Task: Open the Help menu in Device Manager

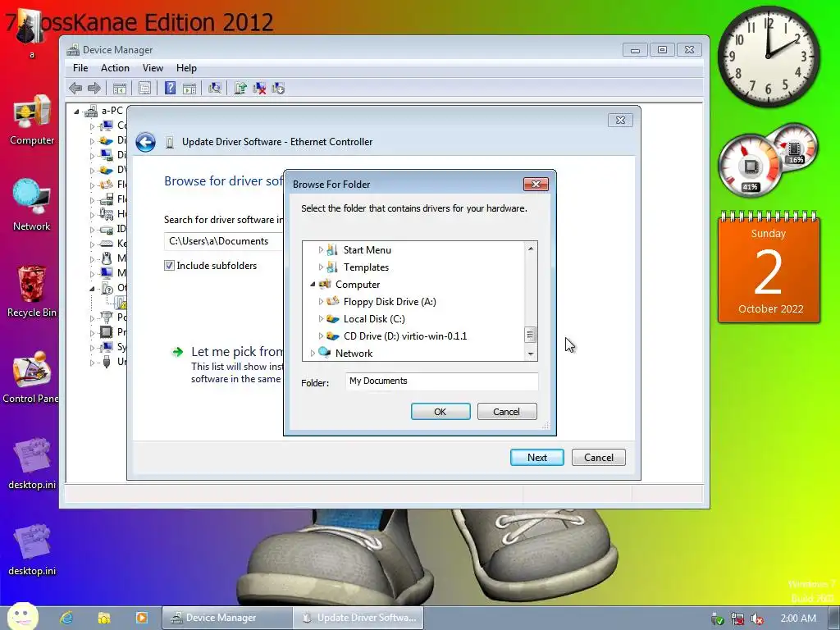Action: tap(186, 68)
